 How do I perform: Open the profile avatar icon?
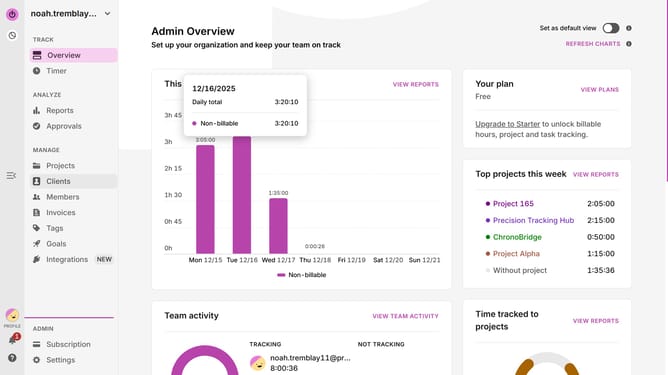point(12,315)
